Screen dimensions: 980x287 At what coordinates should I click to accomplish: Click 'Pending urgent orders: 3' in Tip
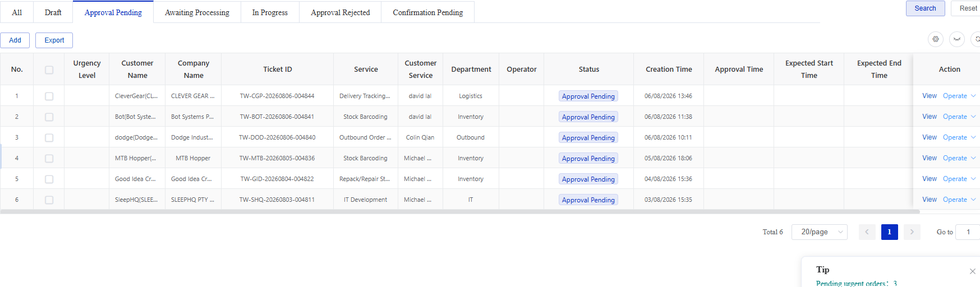[857, 283]
